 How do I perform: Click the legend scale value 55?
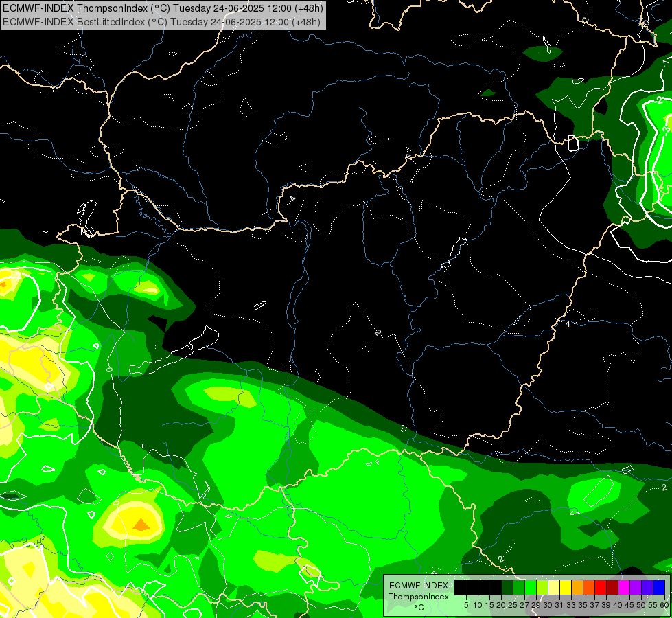point(653,605)
